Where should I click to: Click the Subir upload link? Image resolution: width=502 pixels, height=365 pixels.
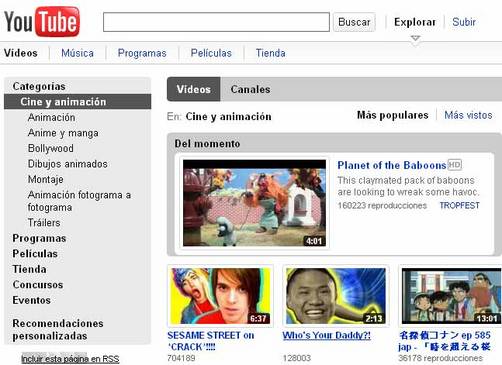coord(464,22)
